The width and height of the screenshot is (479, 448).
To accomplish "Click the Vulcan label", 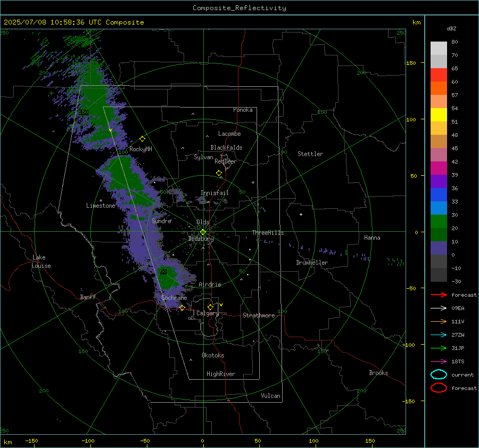I will point(271,396).
